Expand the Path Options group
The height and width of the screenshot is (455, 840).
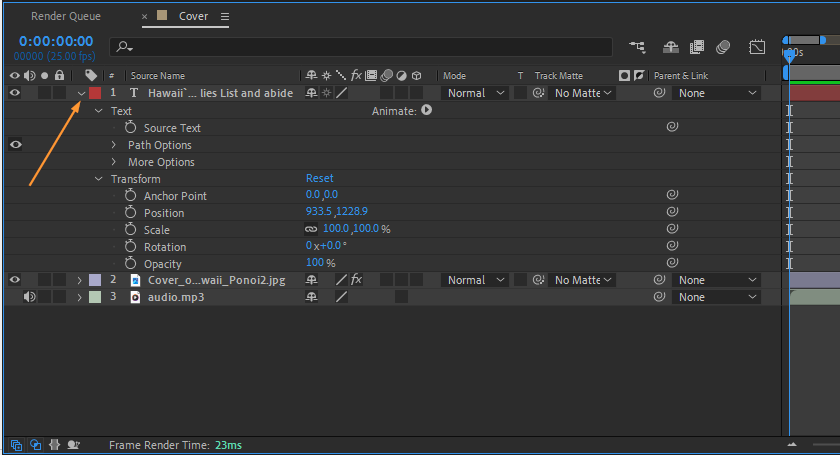pyautogui.click(x=114, y=145)
